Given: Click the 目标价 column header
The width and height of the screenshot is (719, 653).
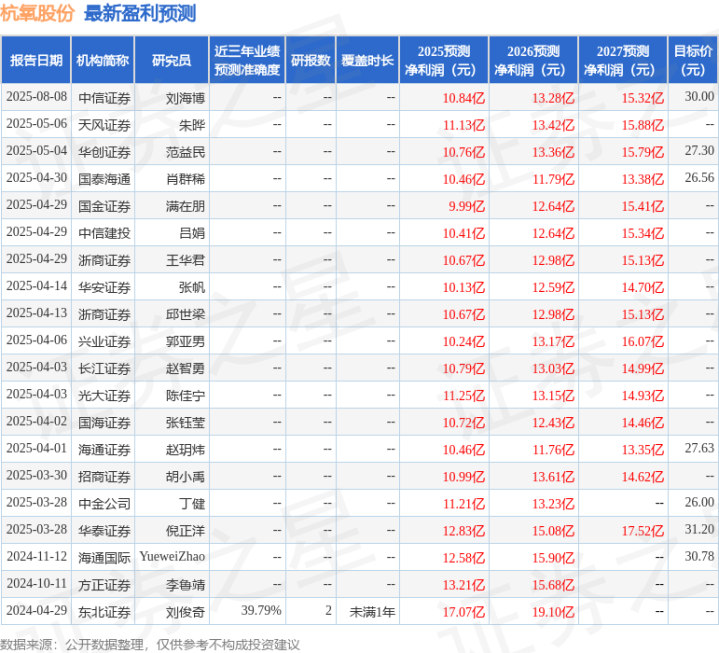Looking at the screenshot, I should pyautogui.click(x=693, y=60).
